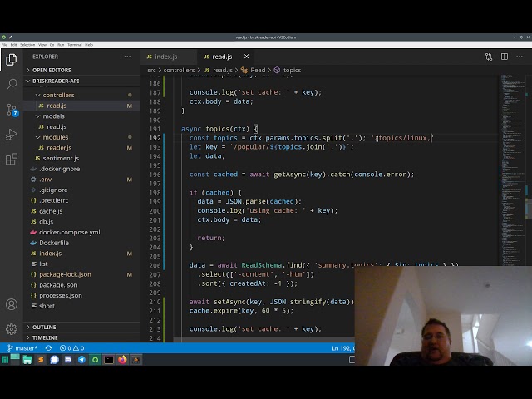Open read.js under the models folder

(x=57, y=126)
